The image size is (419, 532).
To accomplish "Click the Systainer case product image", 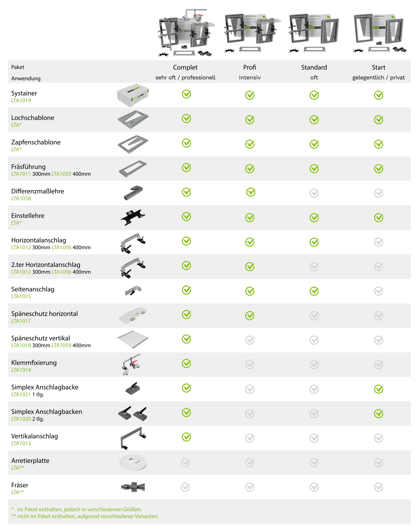I will tap(133, 95).
